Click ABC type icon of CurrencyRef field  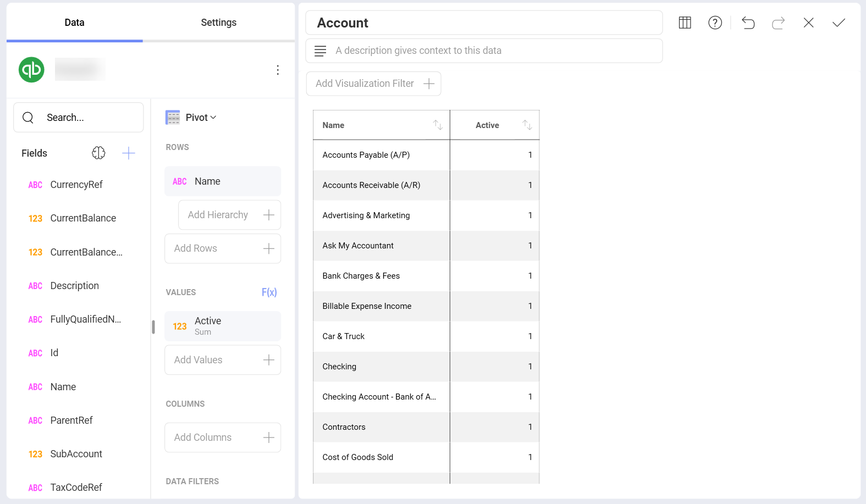[x=35, y=185]
